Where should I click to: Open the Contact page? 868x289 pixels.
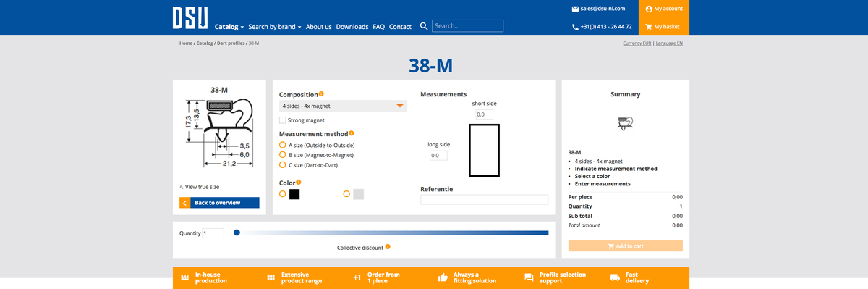(x=400, y=26)
